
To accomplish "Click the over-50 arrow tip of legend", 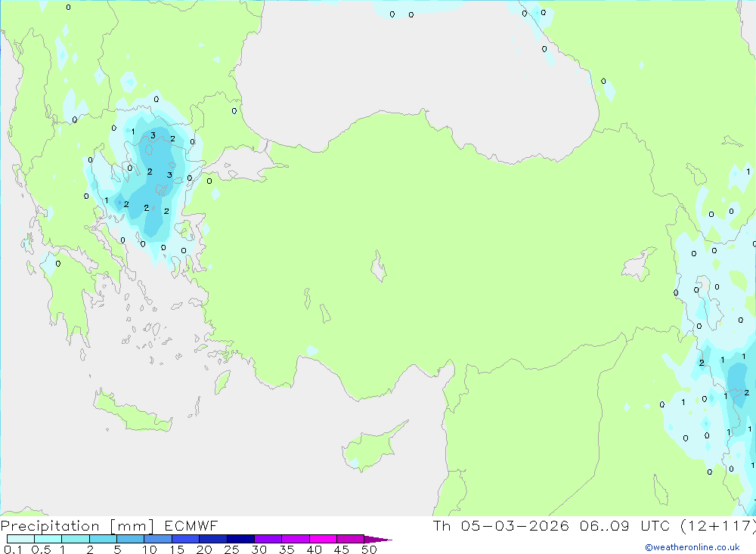I will tap(378, 539).
